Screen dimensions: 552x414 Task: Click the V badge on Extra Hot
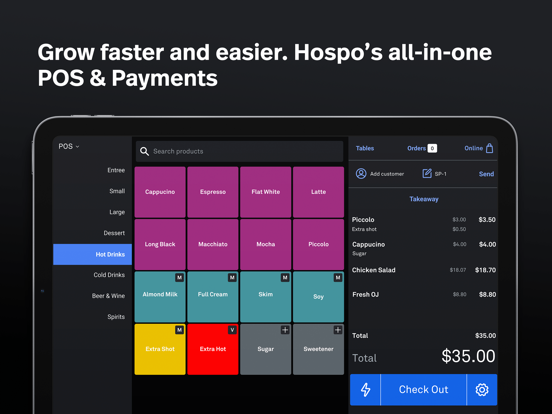coord(232,330)
